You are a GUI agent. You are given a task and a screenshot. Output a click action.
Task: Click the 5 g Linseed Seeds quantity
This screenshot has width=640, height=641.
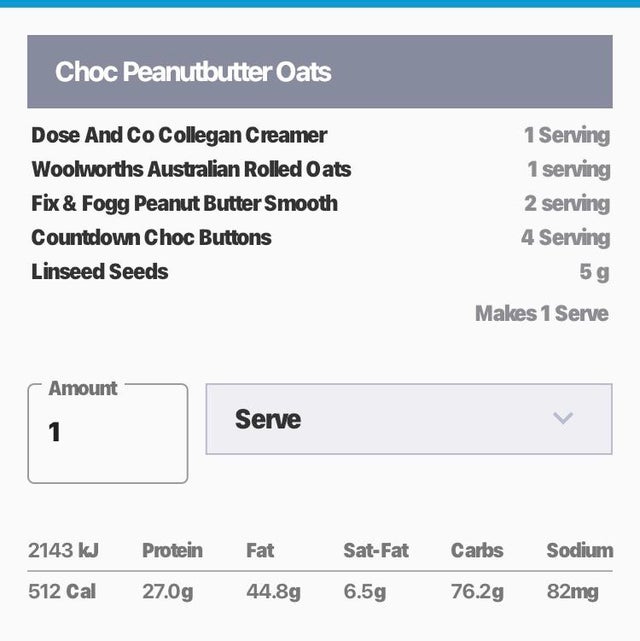(x=594, y=271)
